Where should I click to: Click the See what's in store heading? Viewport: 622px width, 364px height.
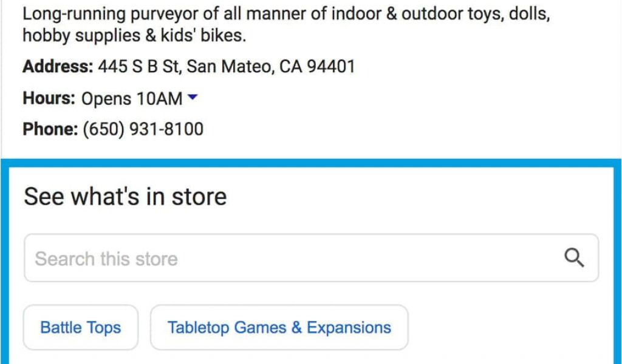[x=125, y=197]
